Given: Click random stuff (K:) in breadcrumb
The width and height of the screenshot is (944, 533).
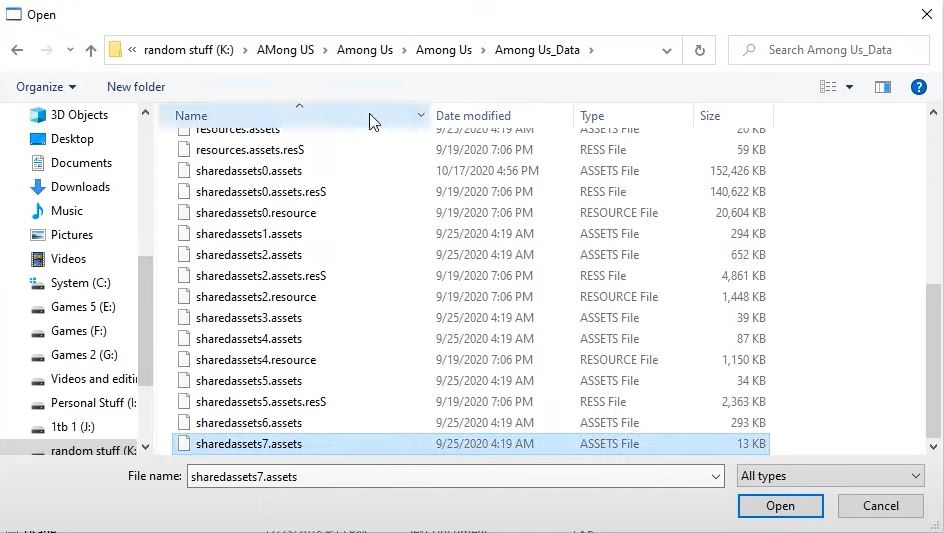Looking at the screenshot, I should [188, 50].
